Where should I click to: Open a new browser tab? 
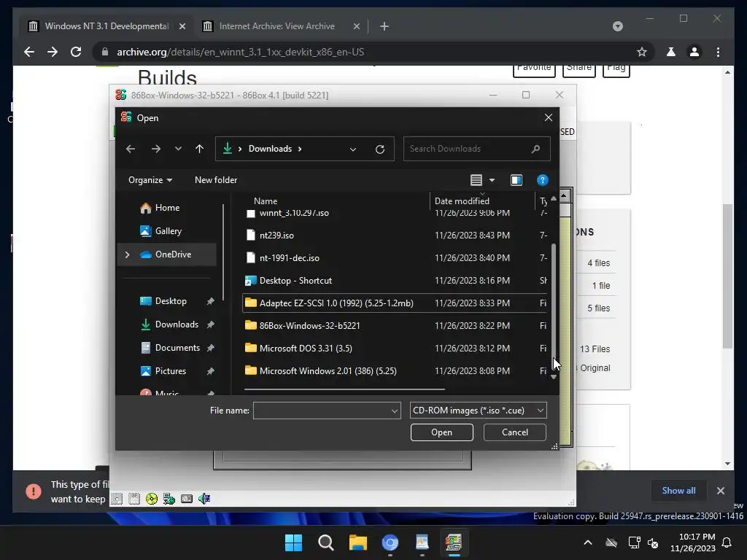(x=384, y=26)
